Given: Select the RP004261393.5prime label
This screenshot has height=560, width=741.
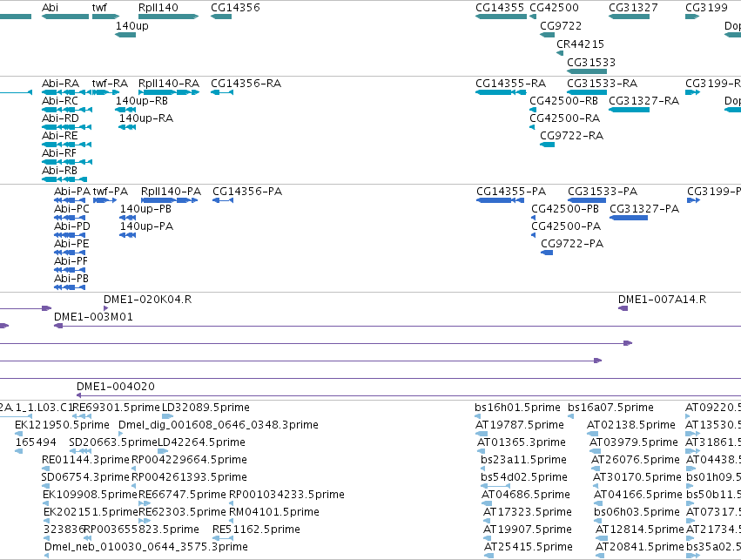Looking at the screenshot, I should click(189, 476).
